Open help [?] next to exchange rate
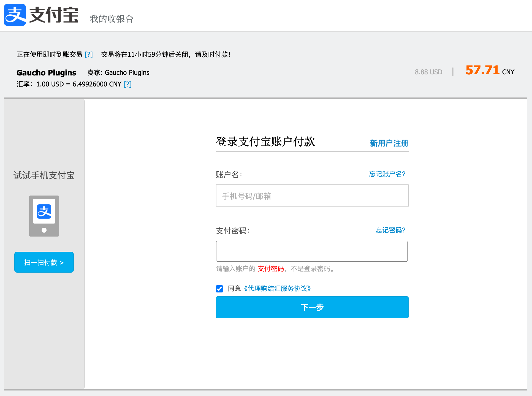The image size is (532, 396). click(x=127, y=84)
